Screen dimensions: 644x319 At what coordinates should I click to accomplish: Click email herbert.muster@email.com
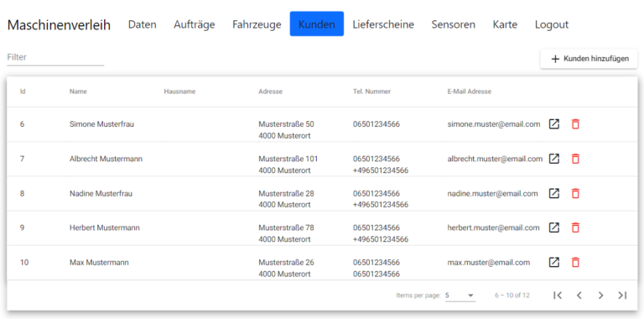[493, 227]
